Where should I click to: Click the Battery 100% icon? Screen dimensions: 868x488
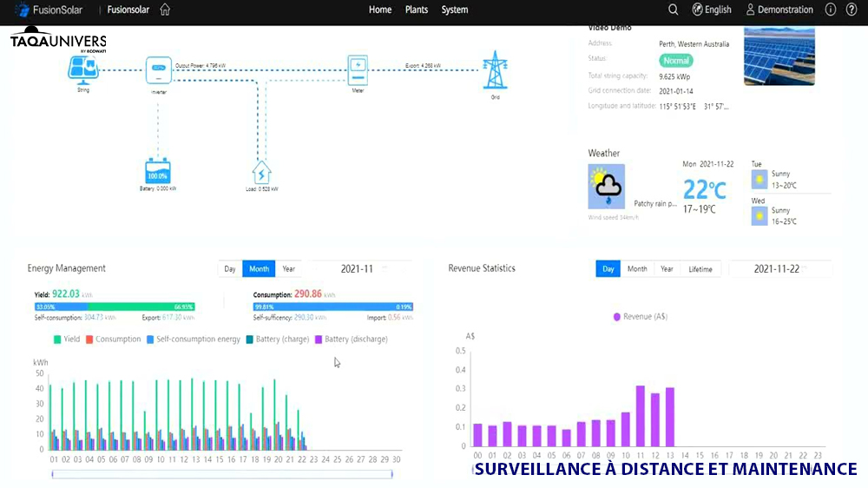[x=158, y=170]
